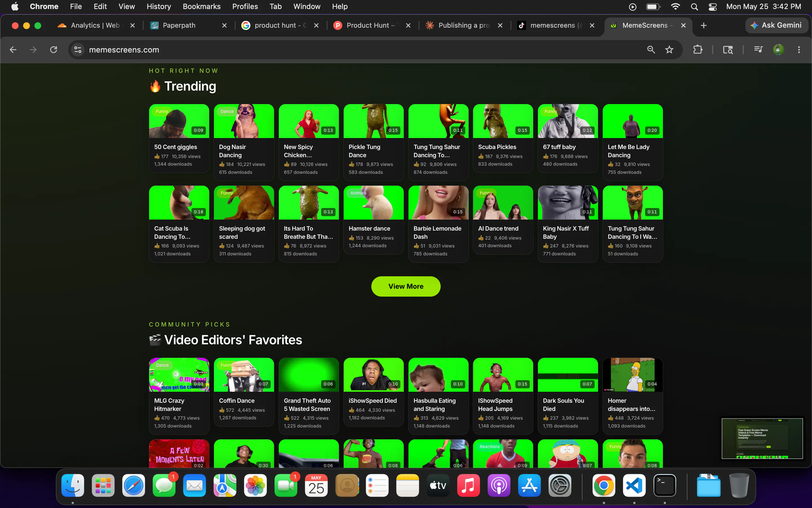The image size is (812, 508).
Task: Launch Safari from the Dock
Action: point(134,485)
